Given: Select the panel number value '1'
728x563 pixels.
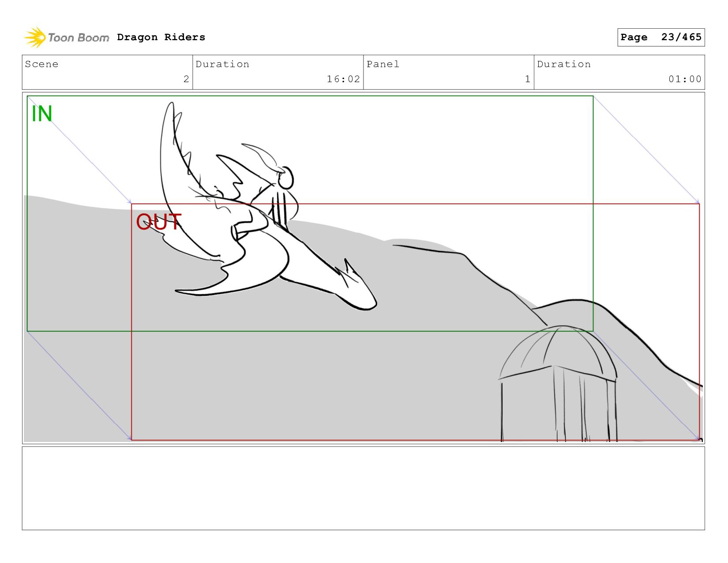Looking at the screenshot, I should point(528,79).
